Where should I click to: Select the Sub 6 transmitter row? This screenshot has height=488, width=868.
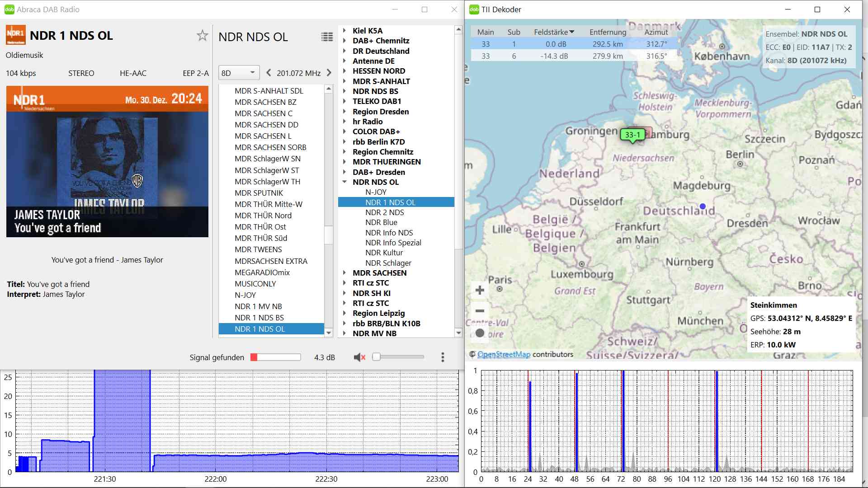pyautogui.click(x=573, y=56)
